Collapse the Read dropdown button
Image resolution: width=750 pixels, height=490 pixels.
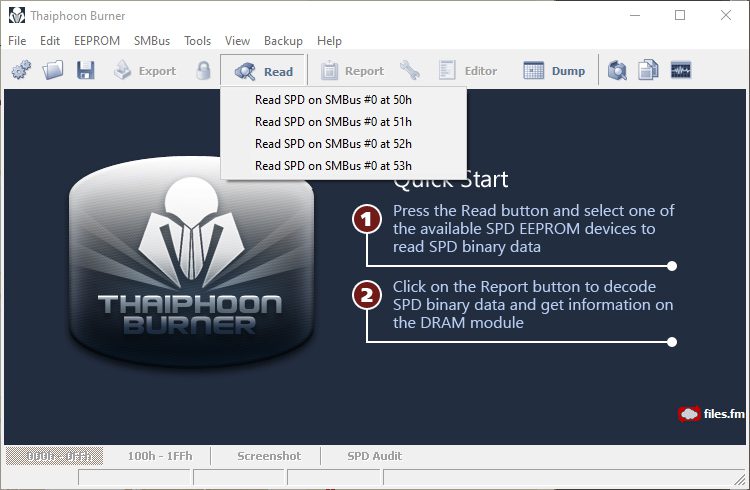tap(264, 71)
